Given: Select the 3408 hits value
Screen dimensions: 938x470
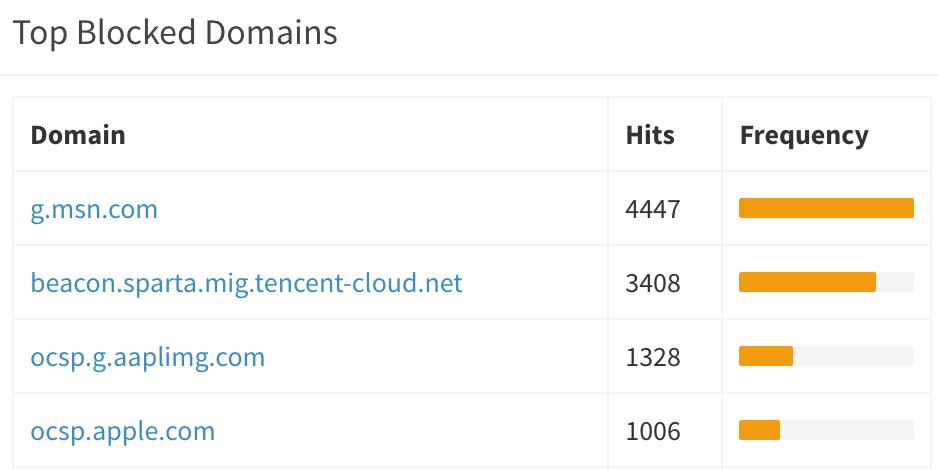Looking at the screenshot, I should click(x=653, y=283).
